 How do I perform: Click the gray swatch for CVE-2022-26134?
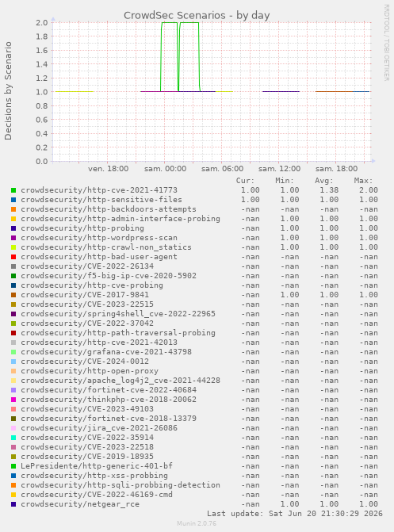click(x=13, y=266)
